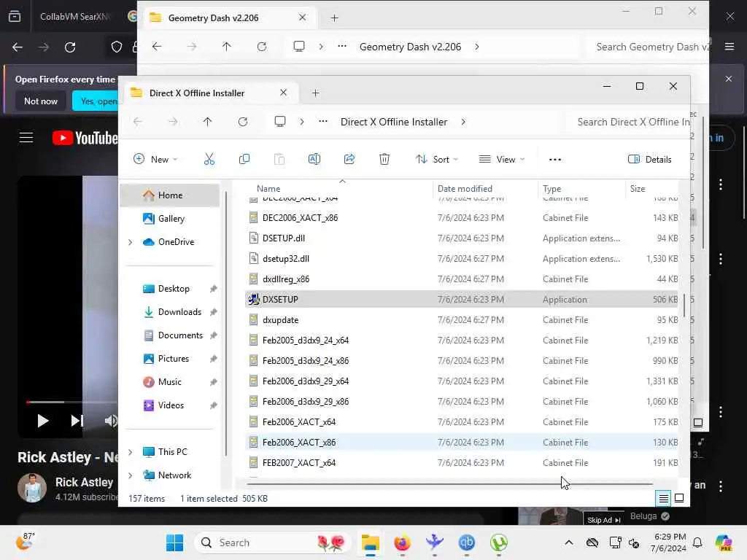Select the CollabVM SearXNG Firefox tab
This screenshot has height=560, width=747.
(74, 16)
